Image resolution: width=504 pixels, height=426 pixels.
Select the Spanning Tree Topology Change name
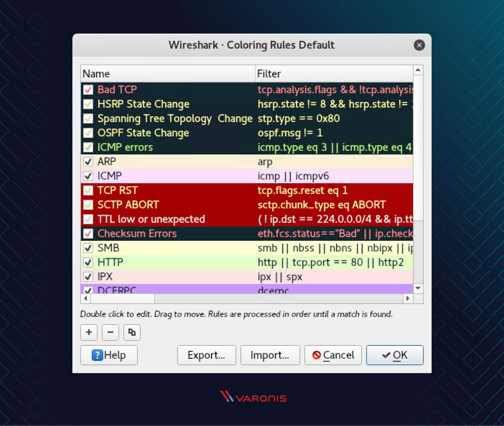(175, 119)
